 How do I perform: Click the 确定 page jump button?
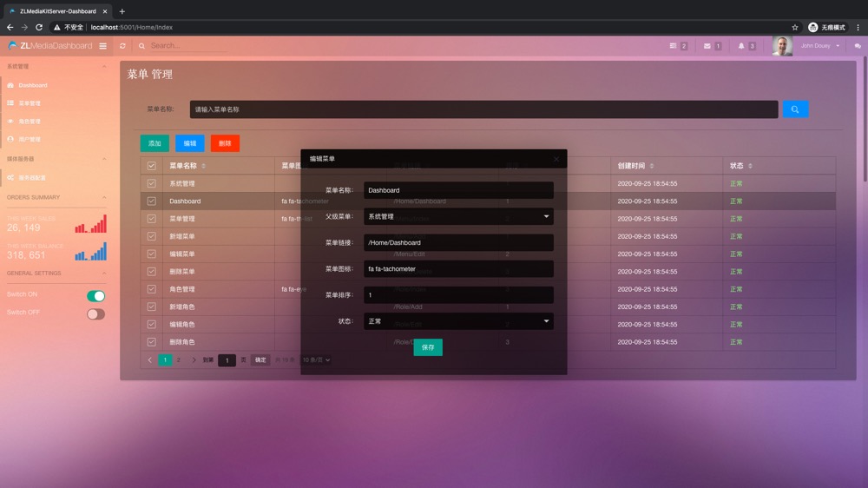[260, 360]
